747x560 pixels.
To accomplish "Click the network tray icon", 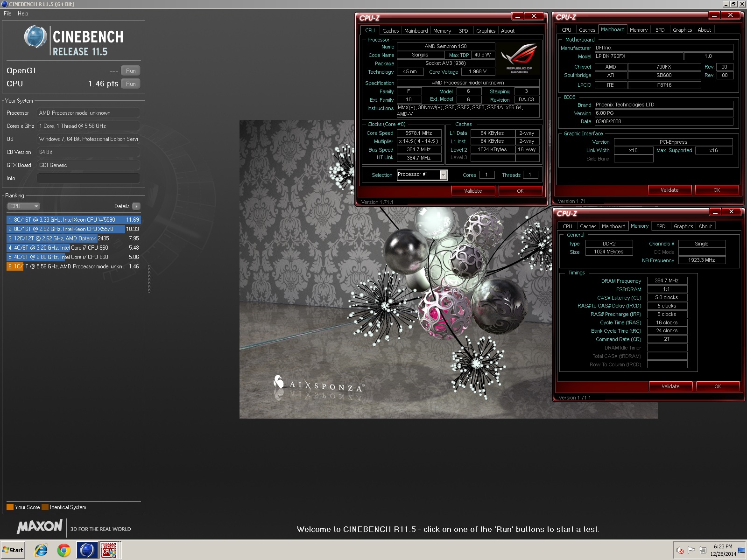I will coord(702,551).
